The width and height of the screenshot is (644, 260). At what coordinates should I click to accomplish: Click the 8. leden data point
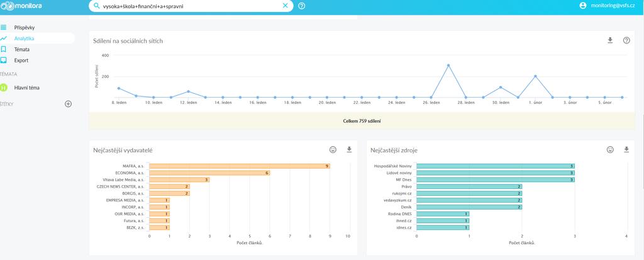coord(119,88)
